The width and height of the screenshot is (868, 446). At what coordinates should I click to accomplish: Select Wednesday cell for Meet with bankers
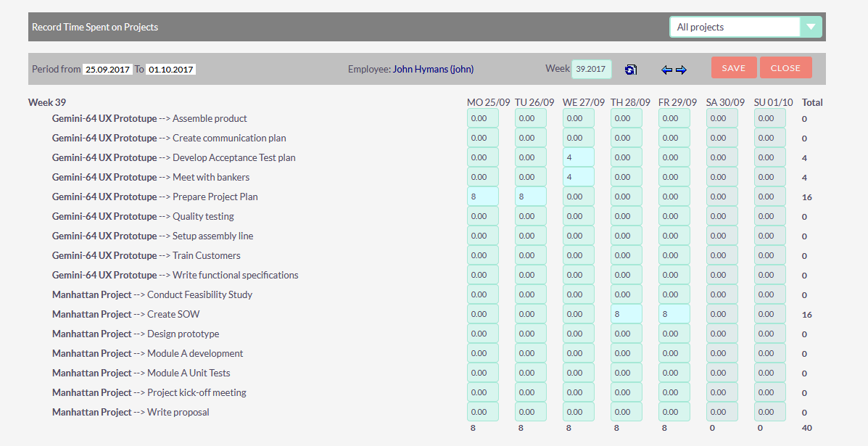coord(579,177)
